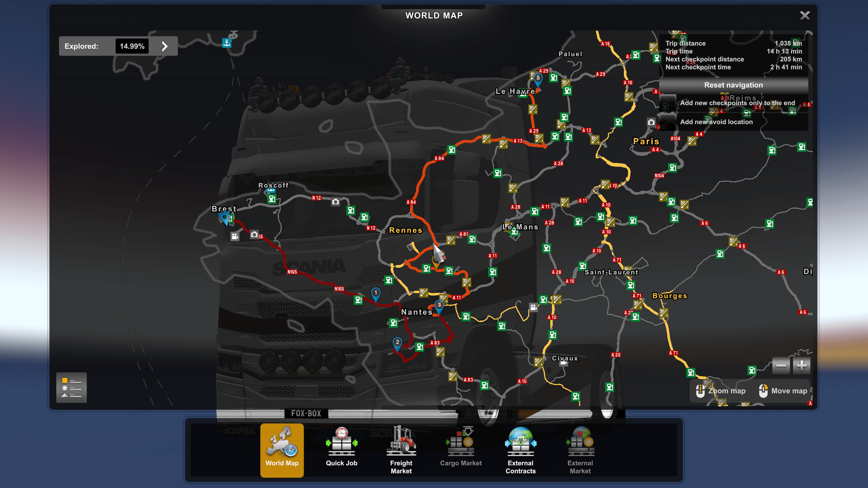868x488 pixels.
Task: Click checkpoint marker 5 at Le Havre
Action: click(x=538, y=79)
